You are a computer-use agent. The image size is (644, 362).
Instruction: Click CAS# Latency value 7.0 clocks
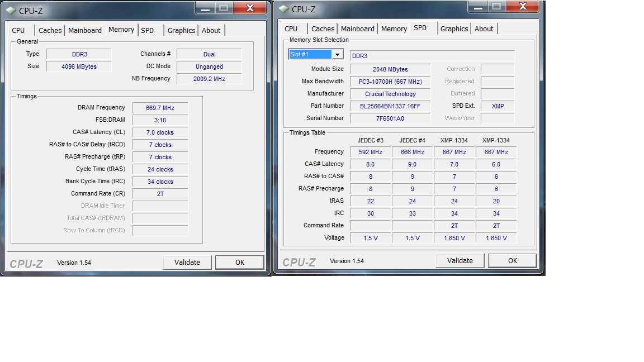pyautogui.click(x=160, y=132)
